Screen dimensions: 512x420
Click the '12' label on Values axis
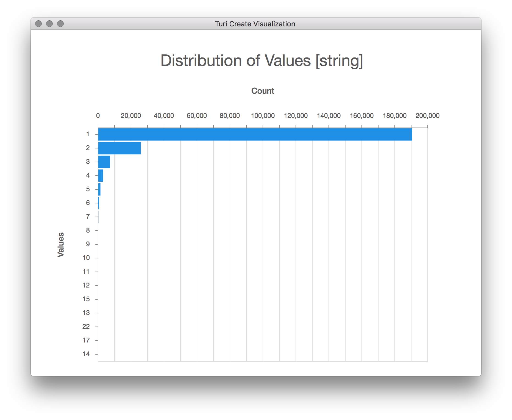[x=86, y=285]
